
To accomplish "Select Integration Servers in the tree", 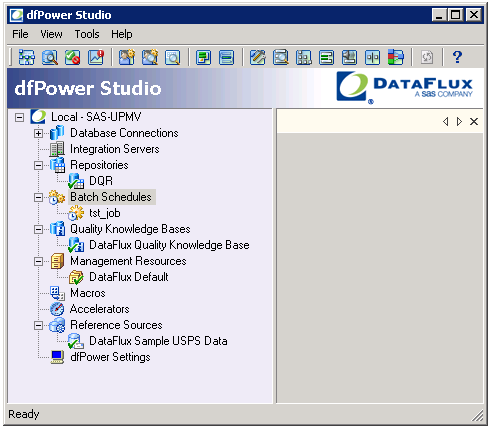I will [115, 149].
